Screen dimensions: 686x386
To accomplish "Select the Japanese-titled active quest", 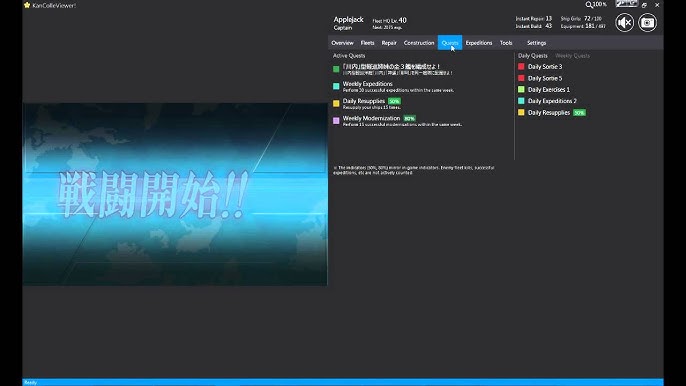I will [x=392, y=67].
